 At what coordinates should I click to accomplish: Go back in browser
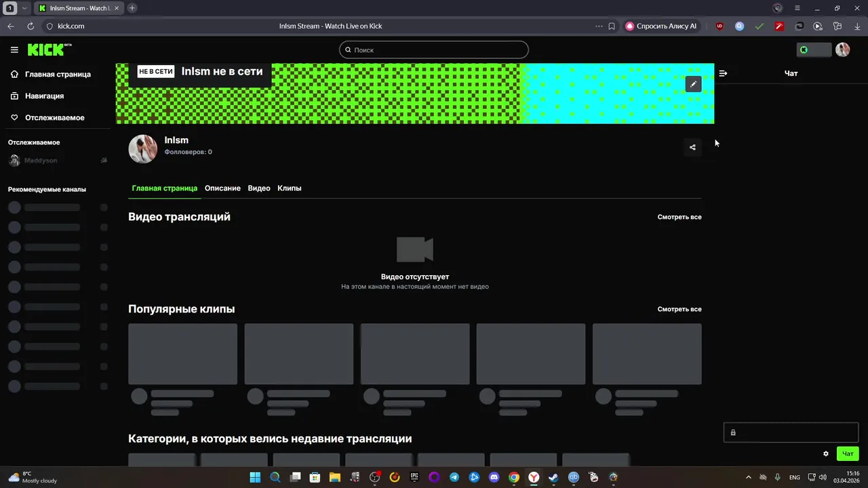click(x=10, y=26)
